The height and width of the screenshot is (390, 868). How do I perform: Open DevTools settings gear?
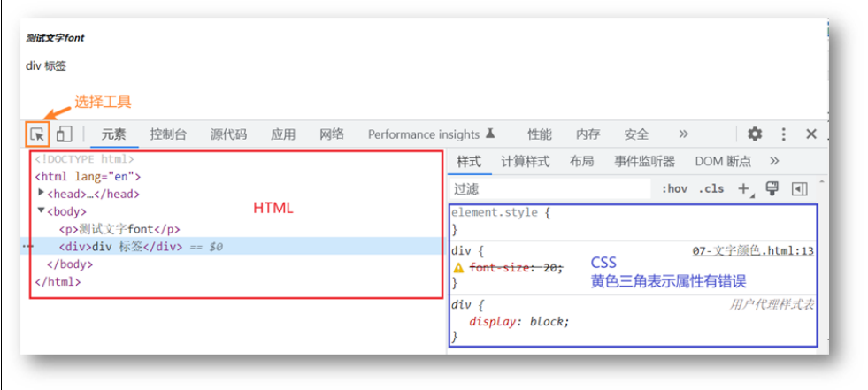755,134
